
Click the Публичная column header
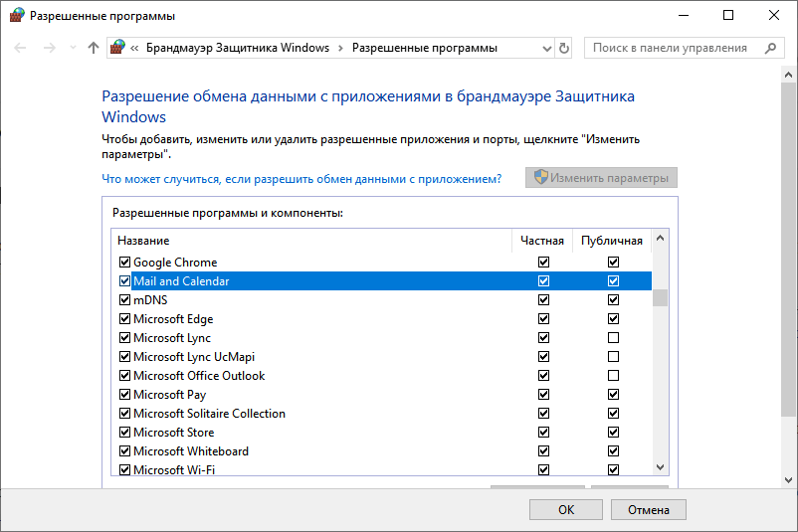pos(612,241)
